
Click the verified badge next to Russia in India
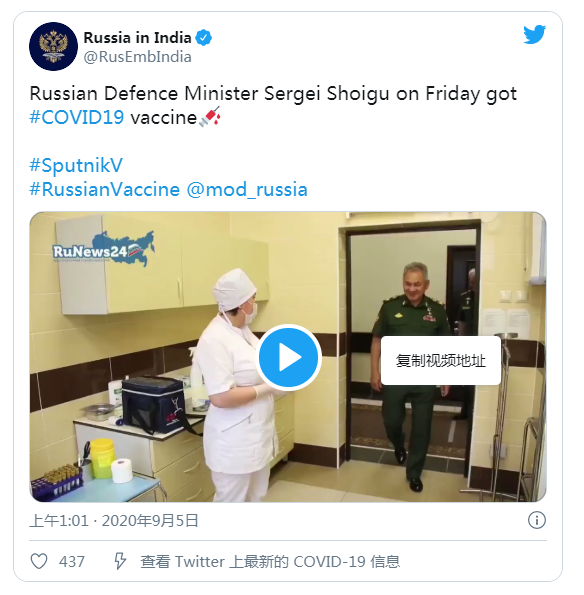click(x=204, y=38)
